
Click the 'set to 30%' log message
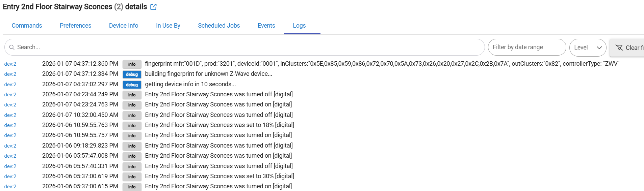click(x=220, y=176)
